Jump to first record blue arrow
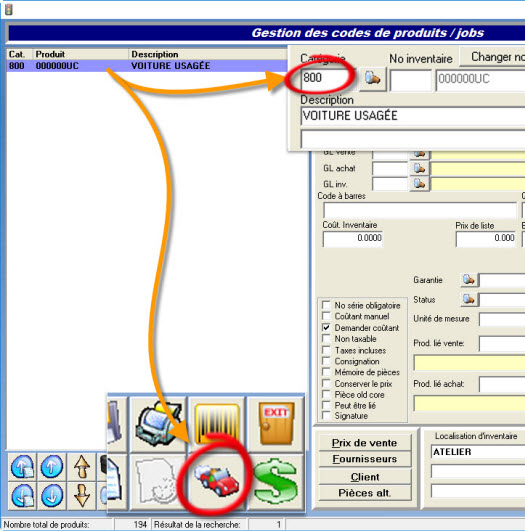 click(22, 467)
